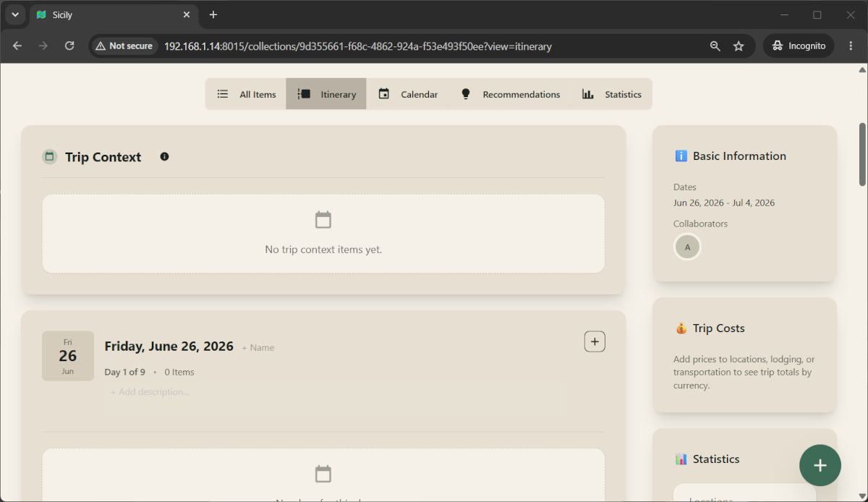
Task: Open the tab search dropdown arrow
Action: [x=14, y=14]
